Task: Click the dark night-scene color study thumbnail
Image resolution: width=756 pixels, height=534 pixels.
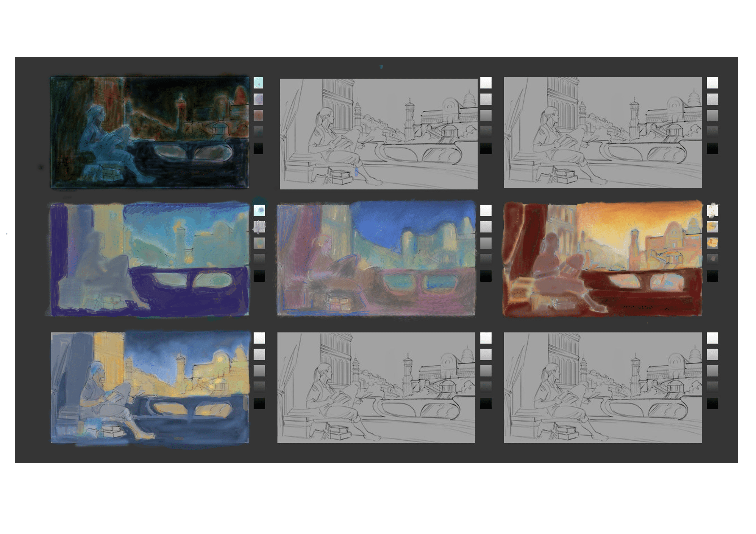Action: coord(150,132)
